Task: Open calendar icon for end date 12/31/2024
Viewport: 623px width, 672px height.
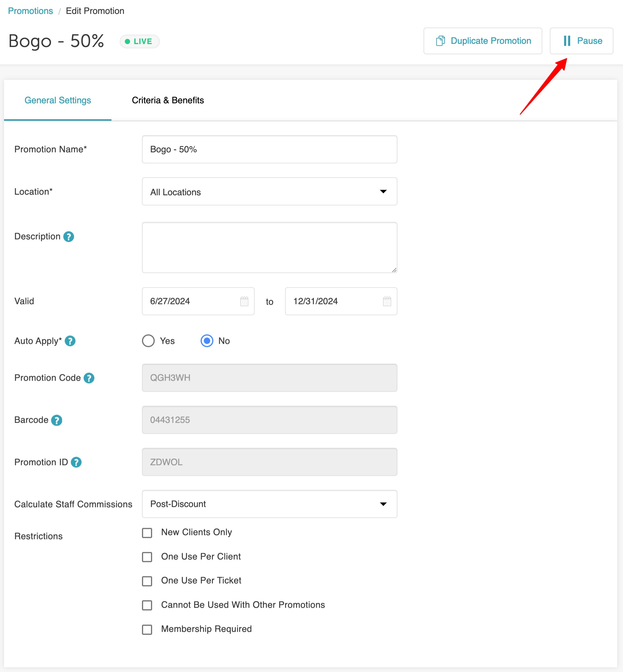Action: point(387,301)
